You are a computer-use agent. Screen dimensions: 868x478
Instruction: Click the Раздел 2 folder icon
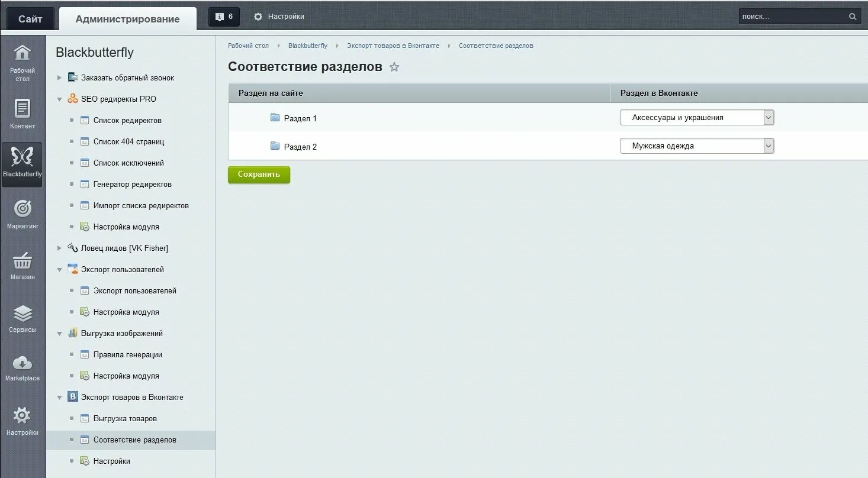pos(275,146)
